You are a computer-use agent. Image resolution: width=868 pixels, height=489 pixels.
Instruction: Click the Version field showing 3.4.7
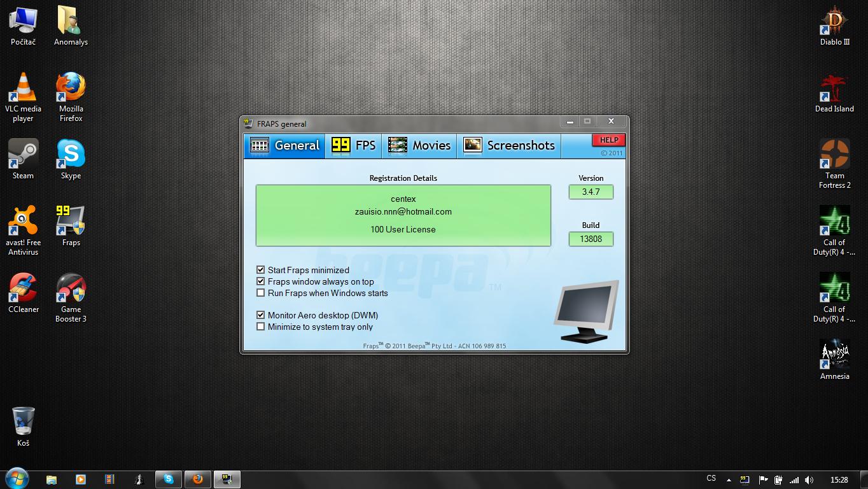click(591, 192)
